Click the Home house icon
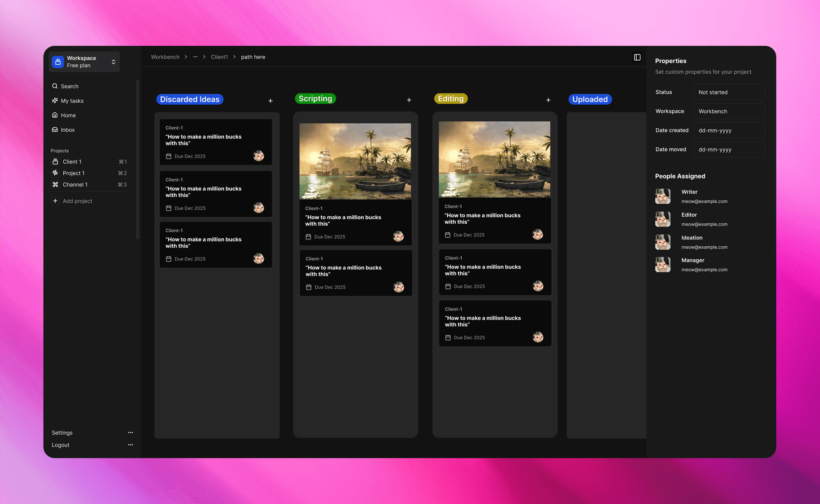 [x=55, y=115]
